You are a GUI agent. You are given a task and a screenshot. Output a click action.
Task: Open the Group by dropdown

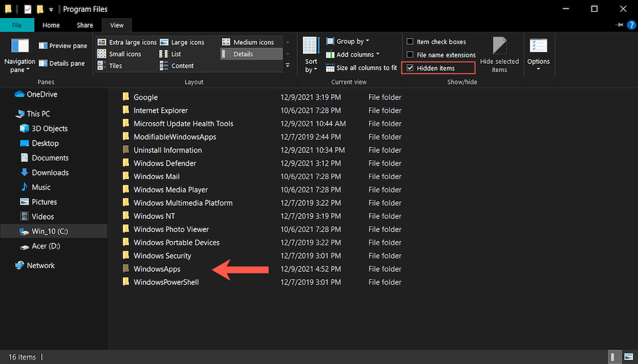[x=348, y=42]
